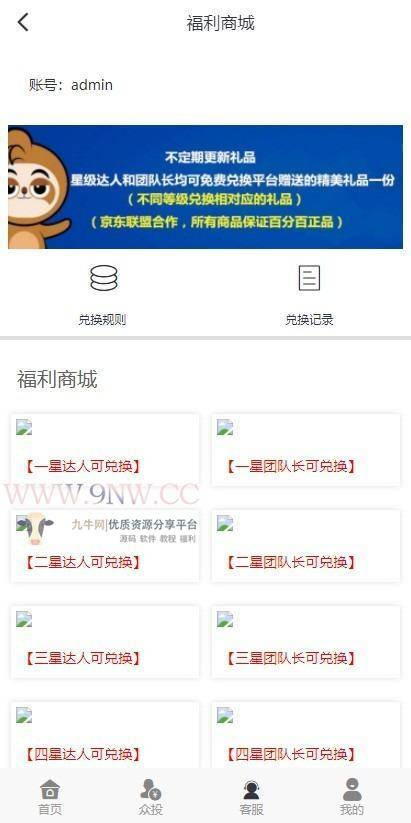Image resolution: width=411 pixels, height=823 pixels.
Task: Tap the 众投 icon in bottom bar
Action: click(151, 789)
